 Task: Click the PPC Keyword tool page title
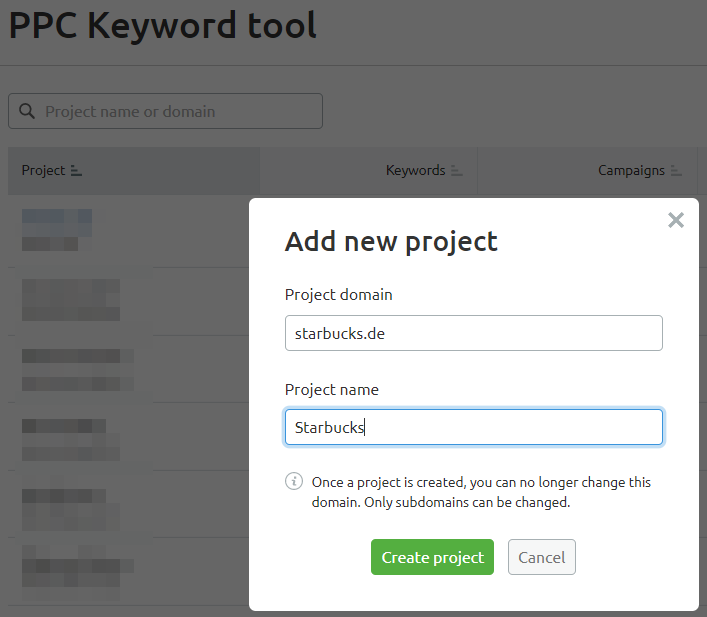tap(162, 25)
